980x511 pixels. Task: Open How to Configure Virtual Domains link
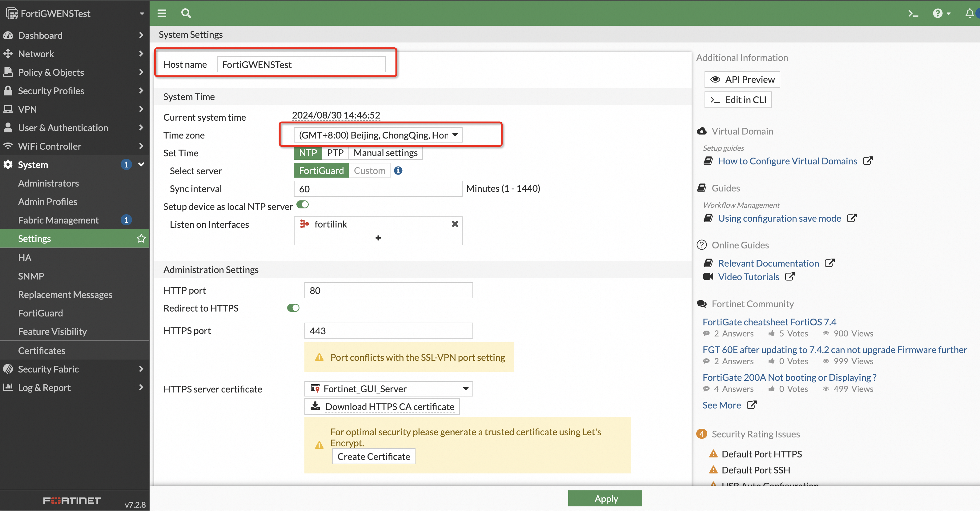click(x=787, y=161)
